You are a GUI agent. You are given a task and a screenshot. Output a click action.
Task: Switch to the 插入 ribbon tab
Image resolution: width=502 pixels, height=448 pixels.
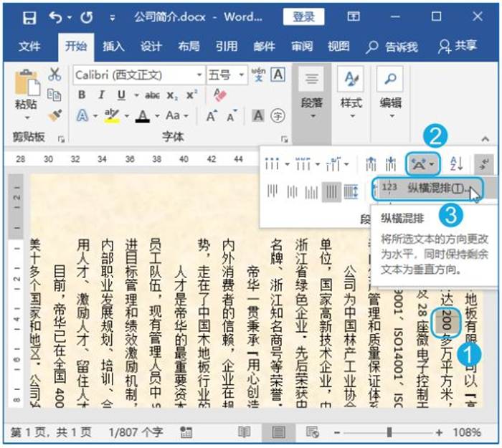113,47
